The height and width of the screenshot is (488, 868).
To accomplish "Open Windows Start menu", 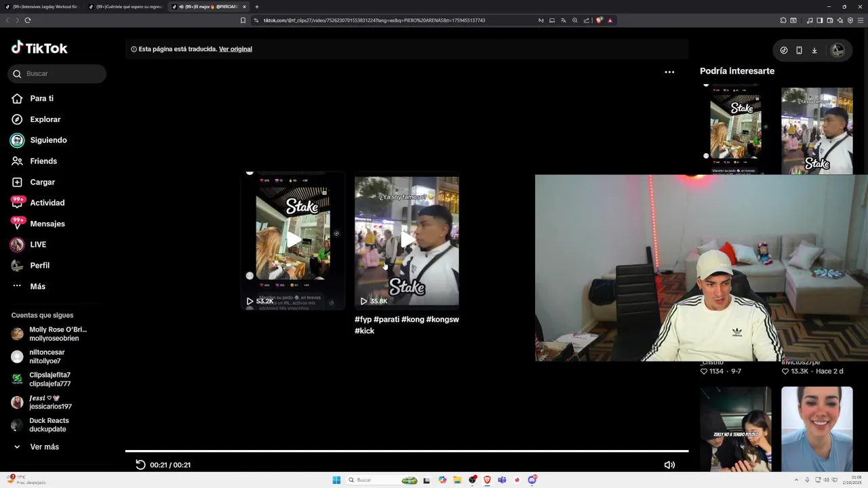I will pos(336,480).
